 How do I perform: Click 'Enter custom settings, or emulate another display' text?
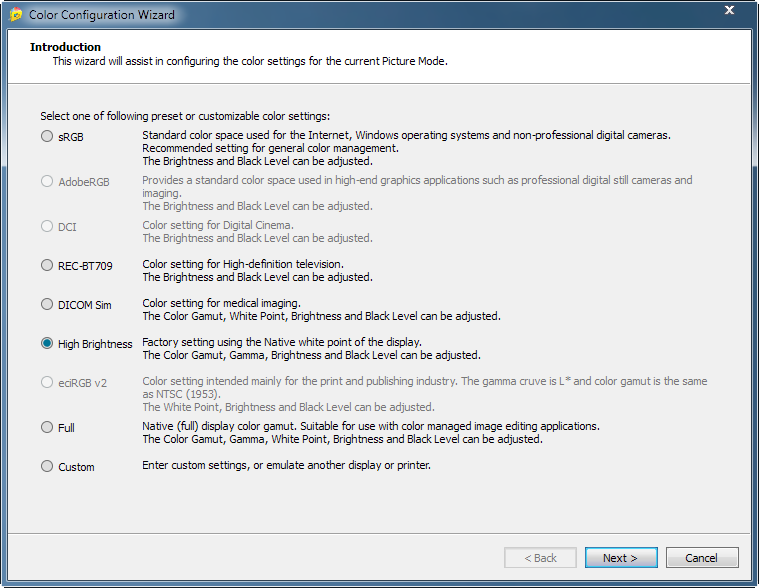286,466
